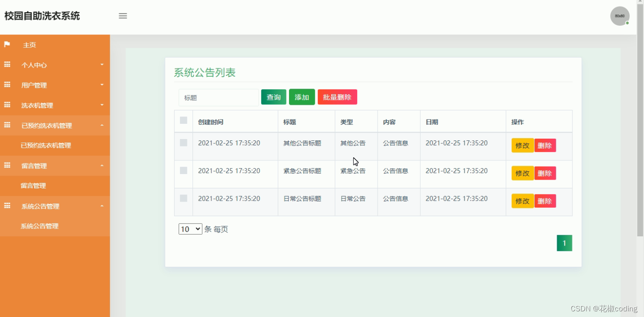Click 修改 for 日常公告标题 row
The width and height of the screenshot is (644, 317).
click(523, 201)
